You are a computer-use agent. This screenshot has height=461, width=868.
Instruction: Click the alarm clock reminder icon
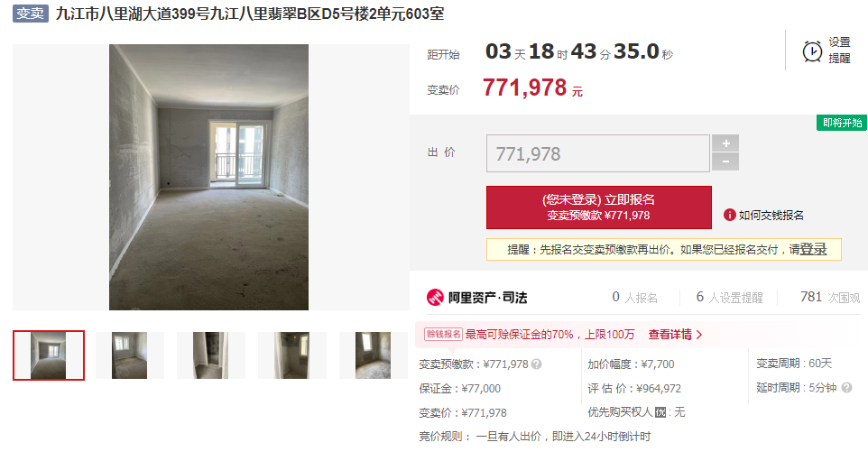click(x=812, y=51)
